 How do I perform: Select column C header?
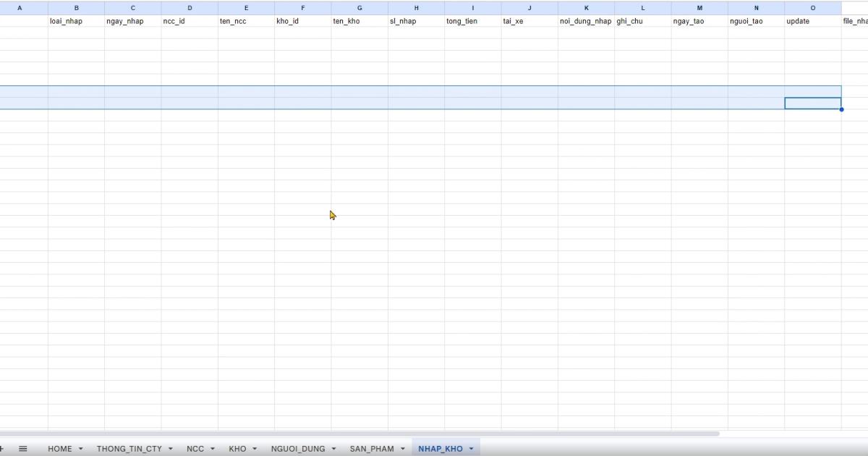[133, 8]
